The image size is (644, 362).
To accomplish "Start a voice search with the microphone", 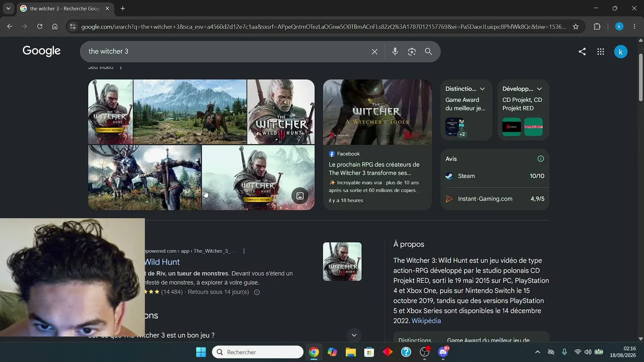I will (x=395, y=52).
